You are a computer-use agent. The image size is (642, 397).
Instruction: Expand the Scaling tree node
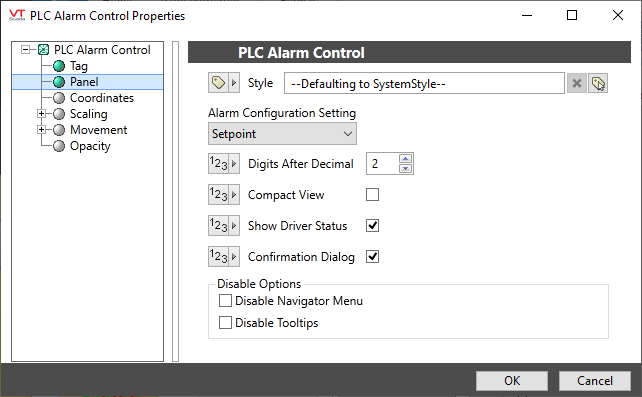(x=41, y=114)
